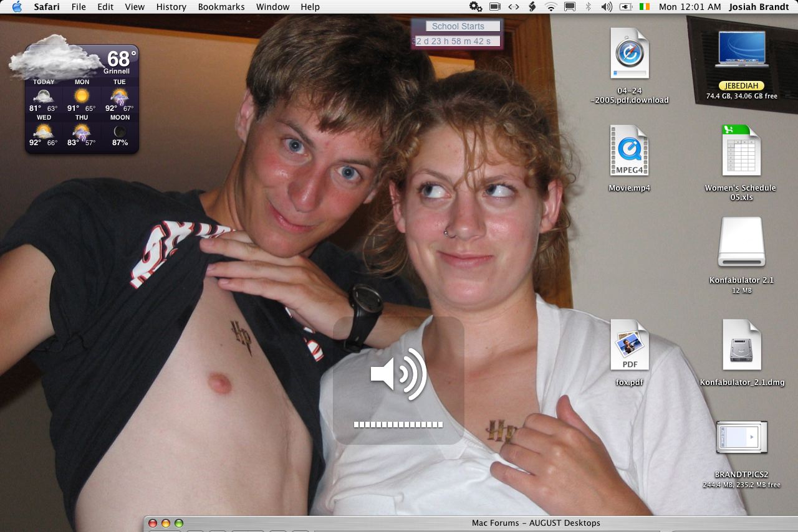The height and width of the screenshot is (532, 798).
Task: Open the Edit menu
Action: (105, 7)
